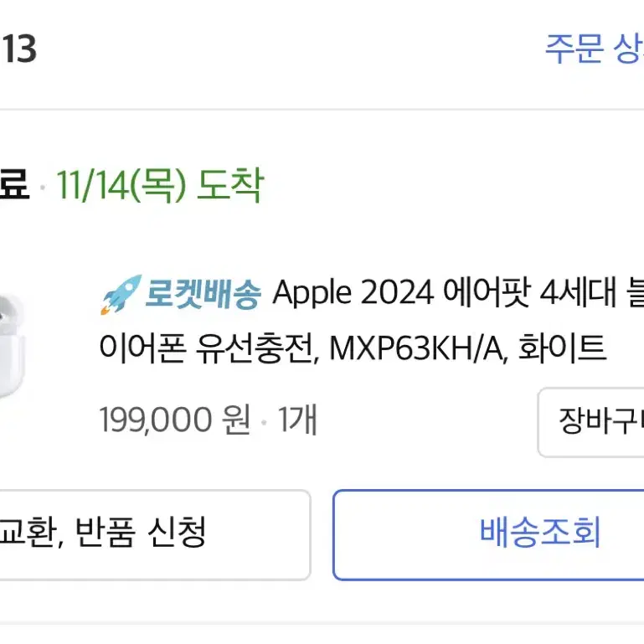Click the 11/14(목) 도착 arrival status
This screenshot has height=644, width=644.
click(160, 185)
